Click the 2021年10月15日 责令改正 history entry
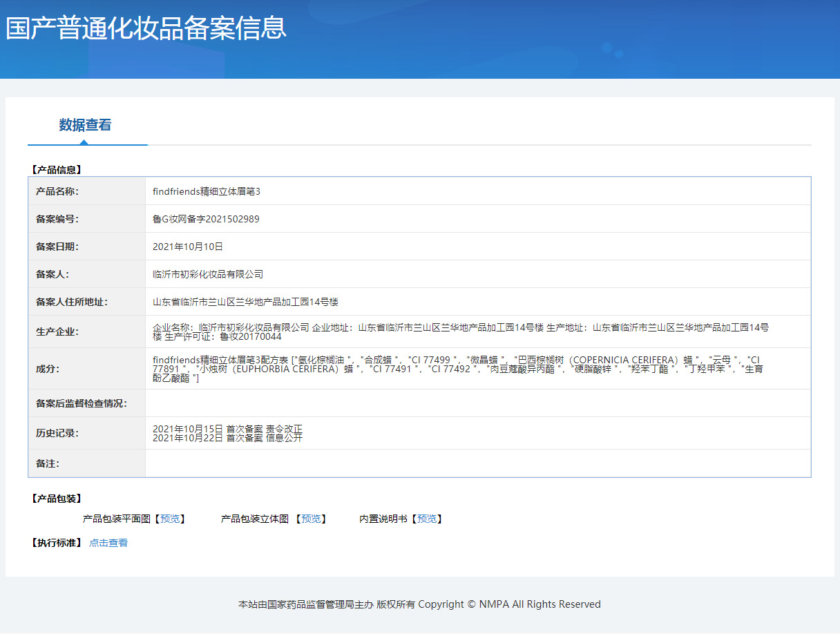The height and width of the screenshot is (634, 840). [227, 429]
